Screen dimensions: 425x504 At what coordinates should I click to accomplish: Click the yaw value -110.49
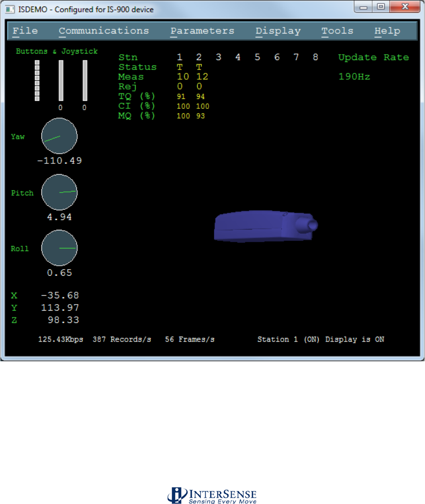pos(60,161)
